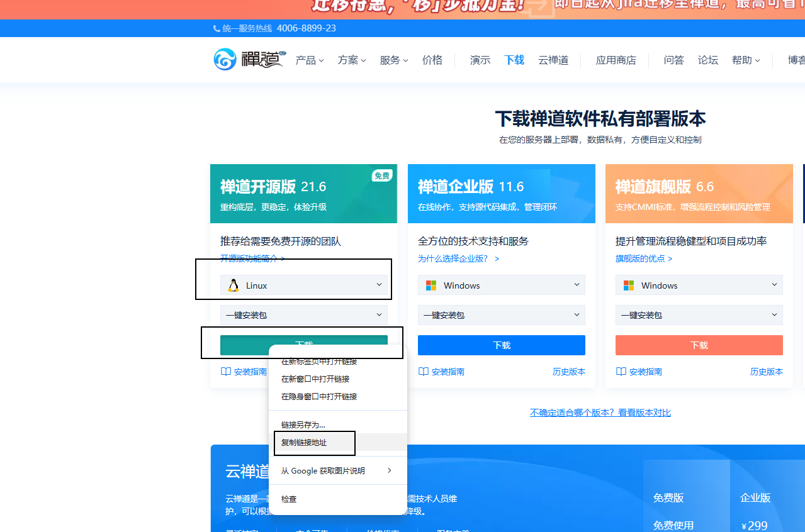Click Windows logo icon in 企业版 card
The height and width of the screenshot is (532, 805).
[431, 285]
